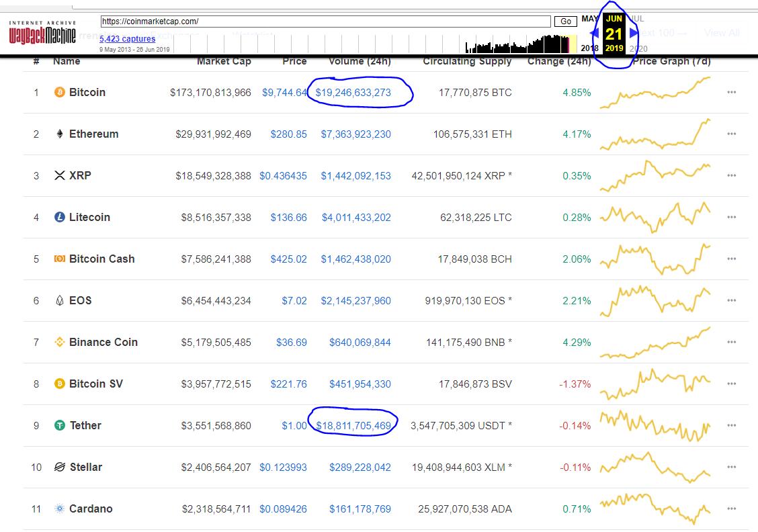Sort table by Change (24h) header

click(559, 61)
